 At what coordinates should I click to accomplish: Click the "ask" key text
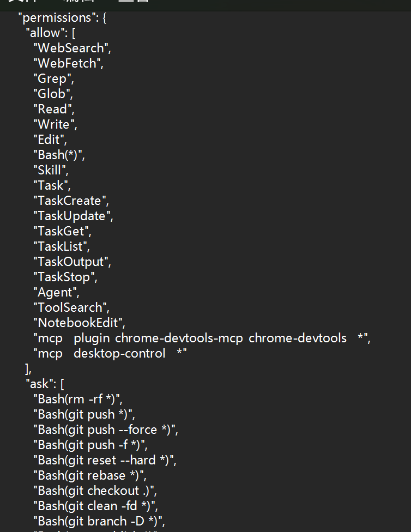point(39,384)
